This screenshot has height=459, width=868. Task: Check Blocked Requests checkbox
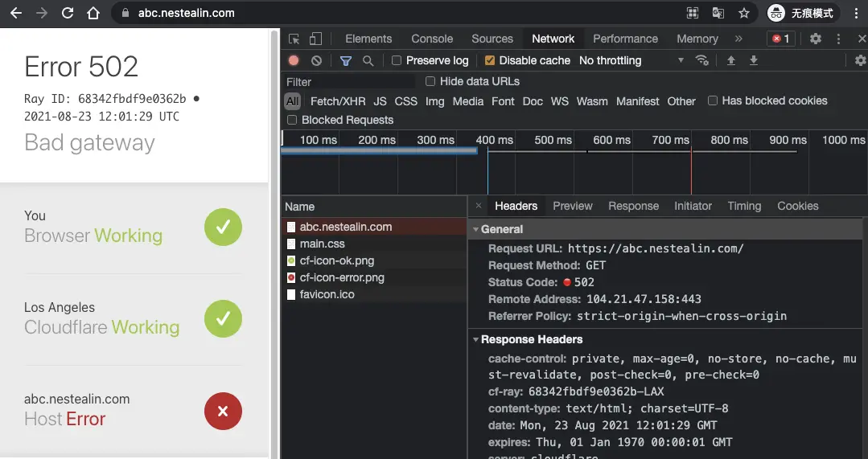(292, 120)
